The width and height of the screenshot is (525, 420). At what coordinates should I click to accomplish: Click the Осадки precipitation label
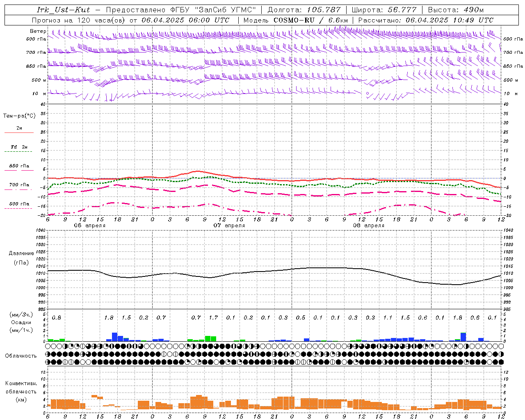21,322
